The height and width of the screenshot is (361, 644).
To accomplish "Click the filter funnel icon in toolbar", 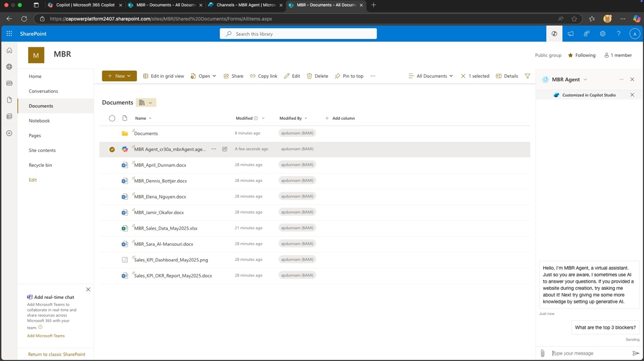I will (x=527, y=76).
